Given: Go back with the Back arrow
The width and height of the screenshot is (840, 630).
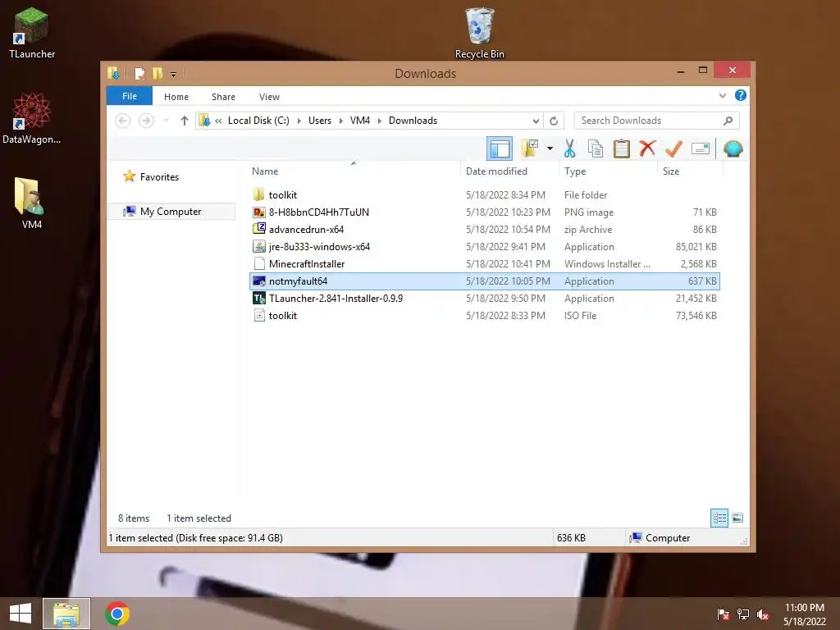Looking at the screenshot, I should (x=123, y=121).
